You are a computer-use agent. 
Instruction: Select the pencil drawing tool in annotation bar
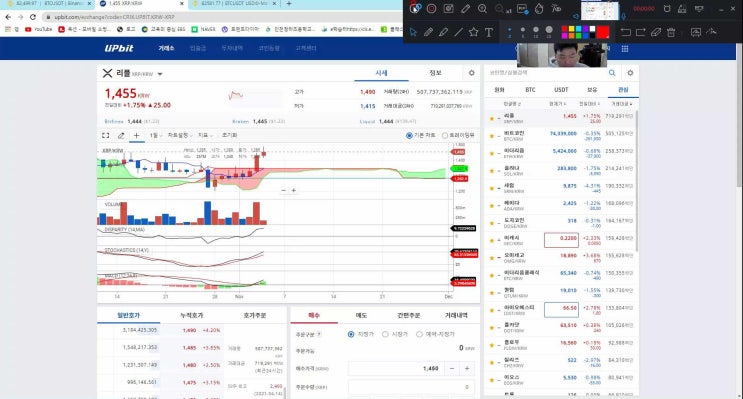tap(428, 32)
